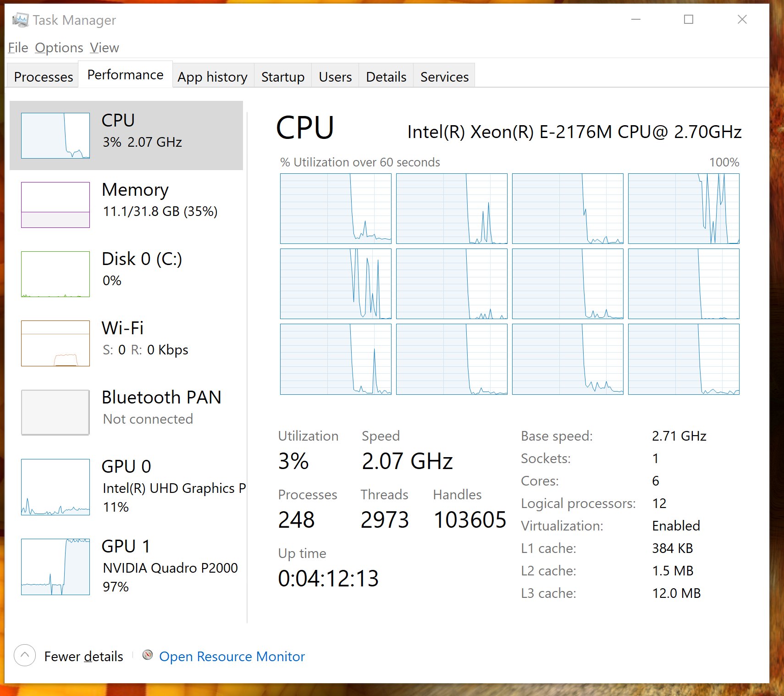Maximize the Task Manager window
Screen dimensions: 784x696
click(689, 19)
